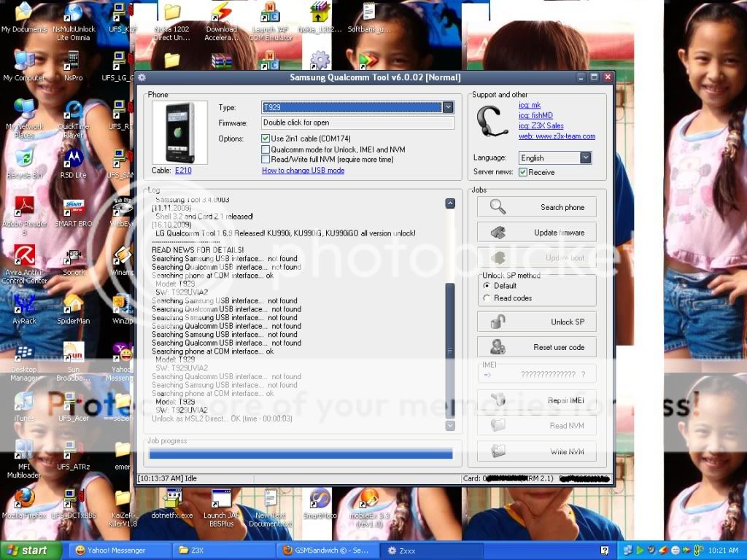
Task: Click the Read NVM button
Action: coord(537,425)
